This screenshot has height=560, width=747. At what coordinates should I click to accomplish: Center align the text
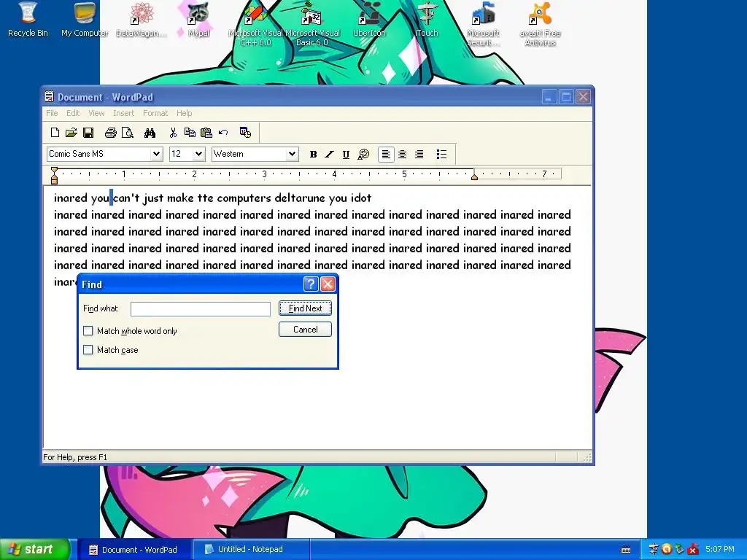click(x=403, y=155)
